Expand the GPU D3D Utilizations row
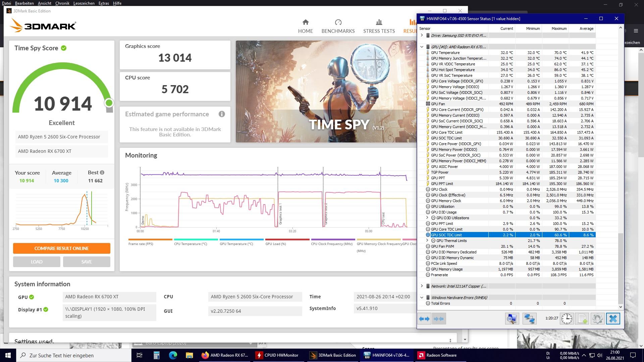644x362 pixels. 427,218
